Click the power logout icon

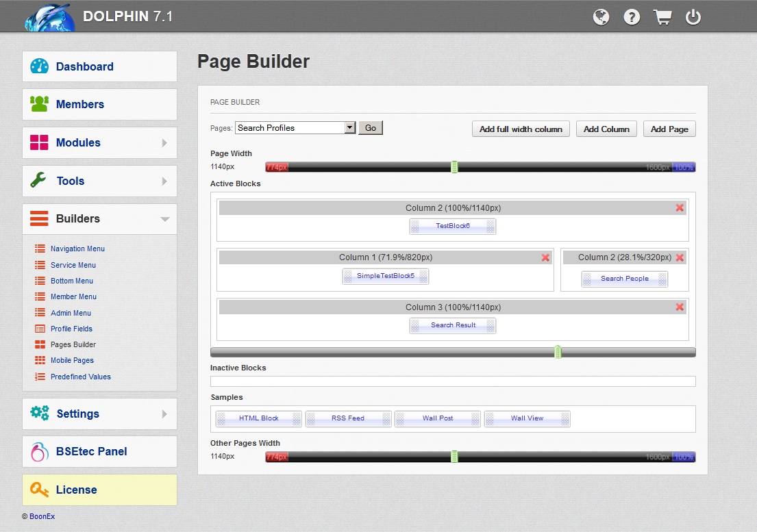tap(693, 17)
